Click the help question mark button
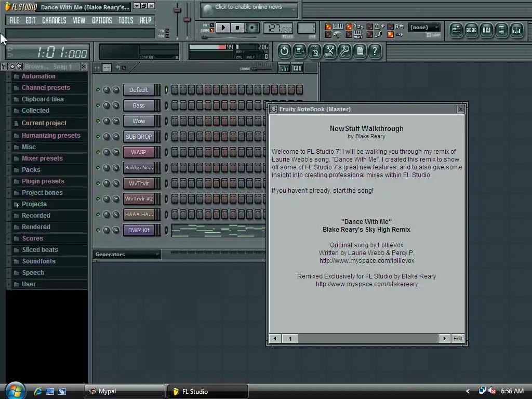532x399 pixels. 375,51
